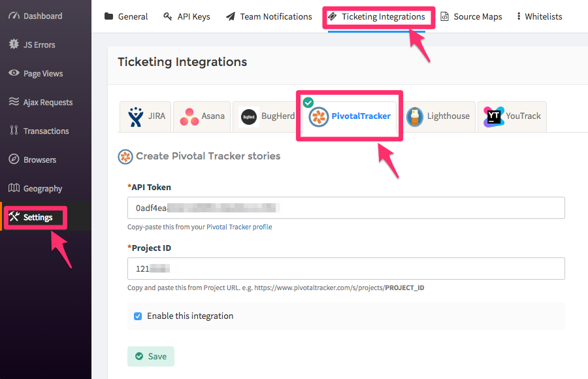Click the API Token input field
This screenshot has height=379, width=588.
(346, 208)
